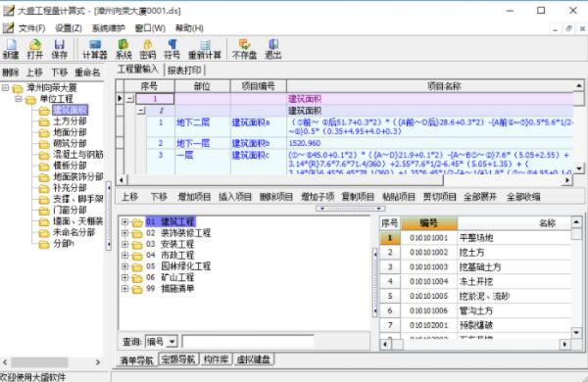Expand the 06 矿山工程 node
The image size is (588, 382).
tap(124, 277)
